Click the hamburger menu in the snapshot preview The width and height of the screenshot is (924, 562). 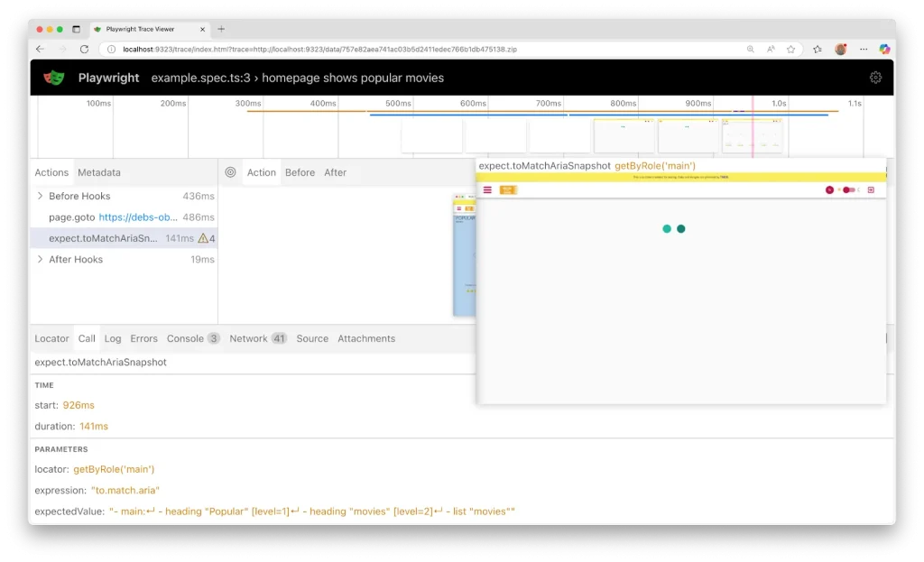click(487, 189)
